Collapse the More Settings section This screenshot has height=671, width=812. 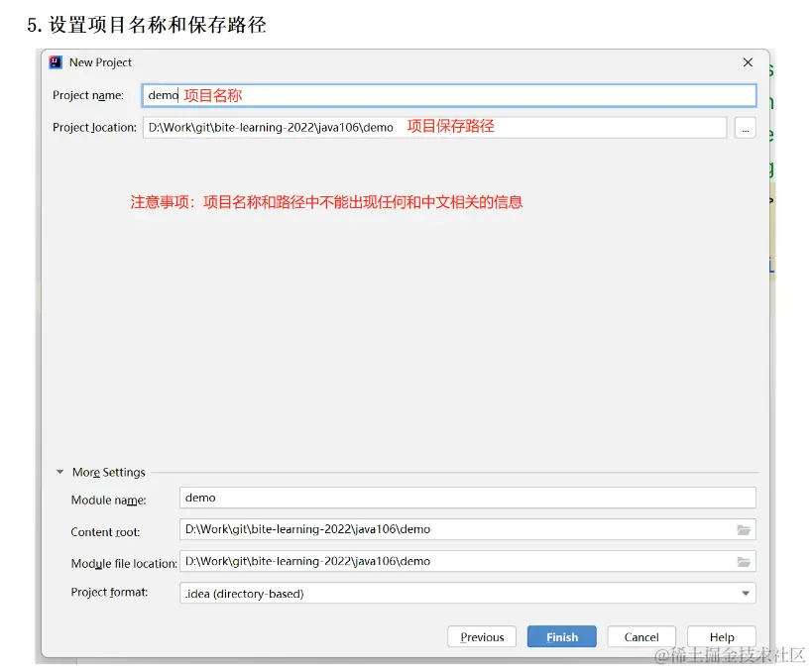[60, 472]
